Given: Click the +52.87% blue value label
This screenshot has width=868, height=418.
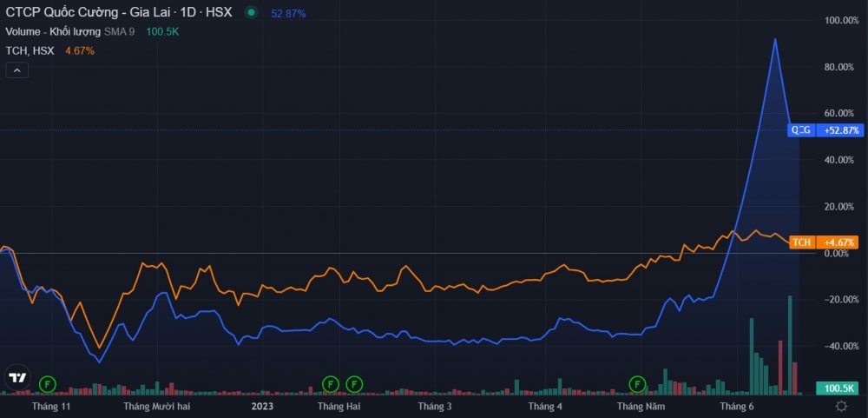Looking at the screenshot, I should point(839,131).
